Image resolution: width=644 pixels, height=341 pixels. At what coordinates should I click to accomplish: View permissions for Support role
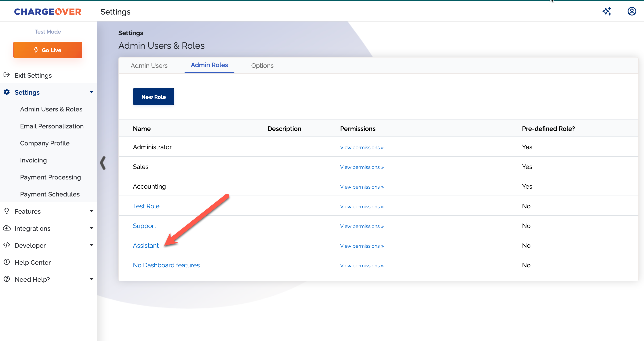click(362, 226)
